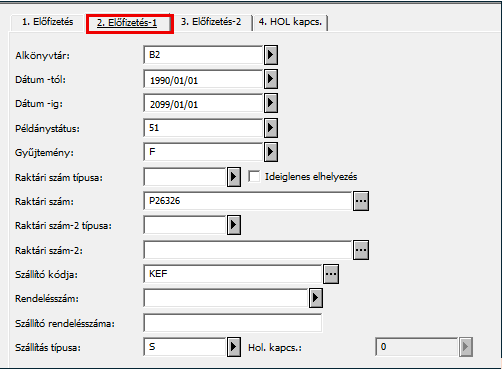This screenshot has width=503, height=369.
Task: Enable the Ideiglenes elhelyezés checkbox
Action: click(254, 176)
